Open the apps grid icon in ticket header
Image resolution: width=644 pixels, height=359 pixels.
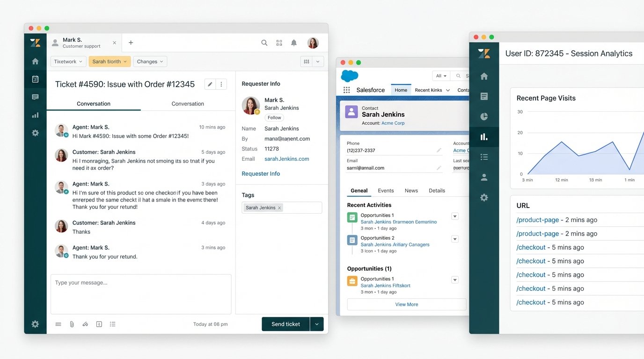click(279, 43)
